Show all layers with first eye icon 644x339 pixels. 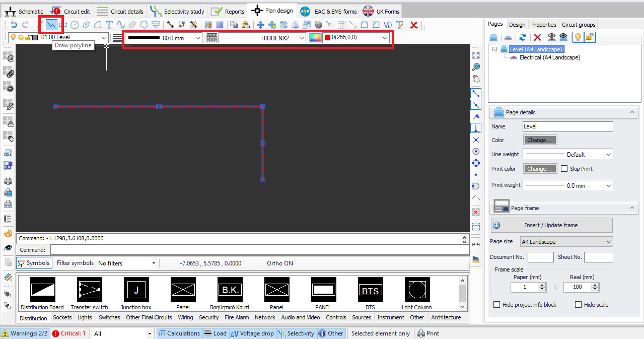coord(552,37)
